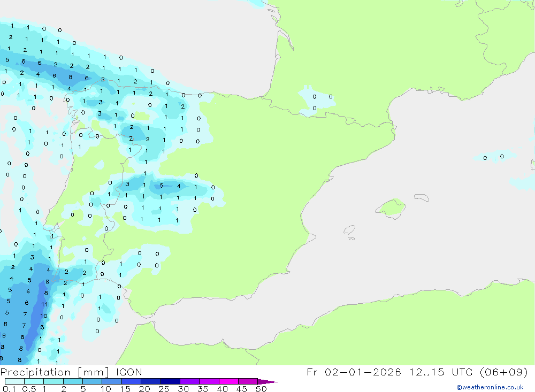Click the 0.5–1 mm legend color swatch
This screenshot has height=392, width=535.
tap(34, 381)
